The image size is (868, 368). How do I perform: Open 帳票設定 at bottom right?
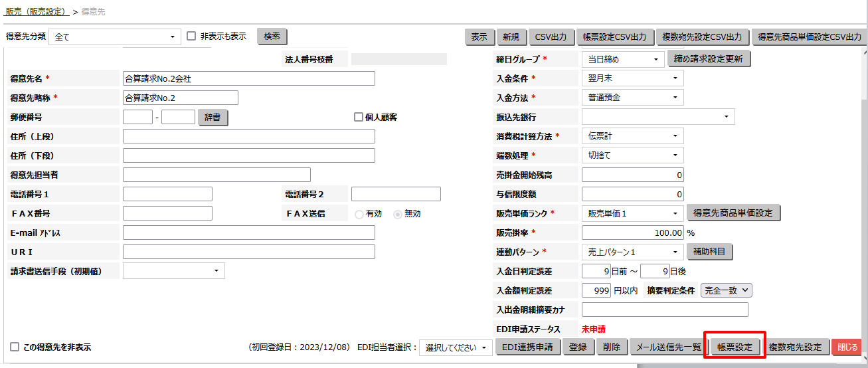coord(734,347)
